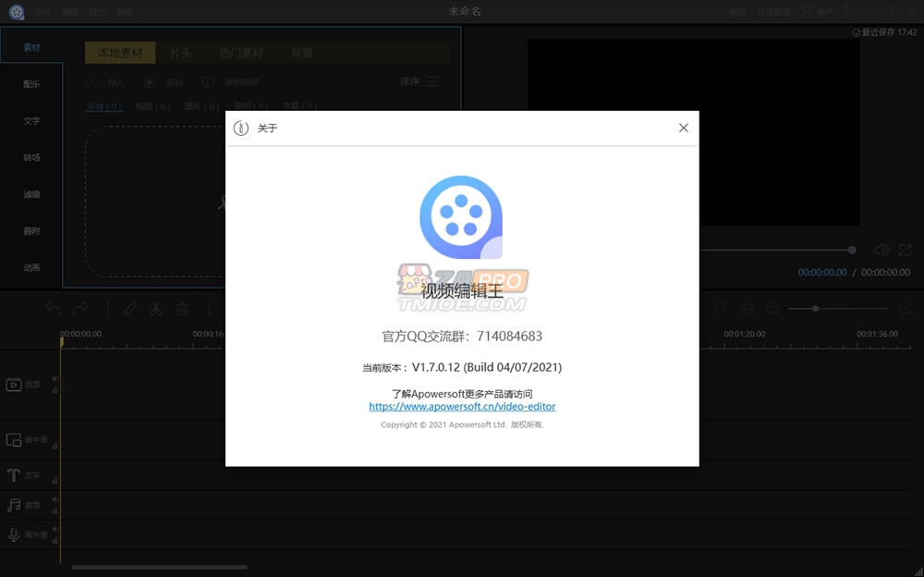Open the 动画 animation panel
Image resolution: width=924 pixels, height=577 pixels.
click(x=30, y=268)
